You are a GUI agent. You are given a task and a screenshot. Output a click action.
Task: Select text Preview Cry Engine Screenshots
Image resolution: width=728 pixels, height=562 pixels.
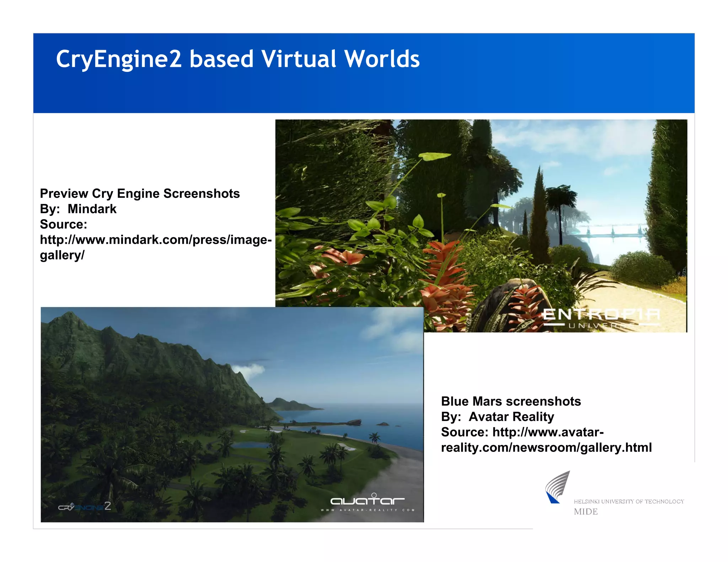click(x=140, y=194)
